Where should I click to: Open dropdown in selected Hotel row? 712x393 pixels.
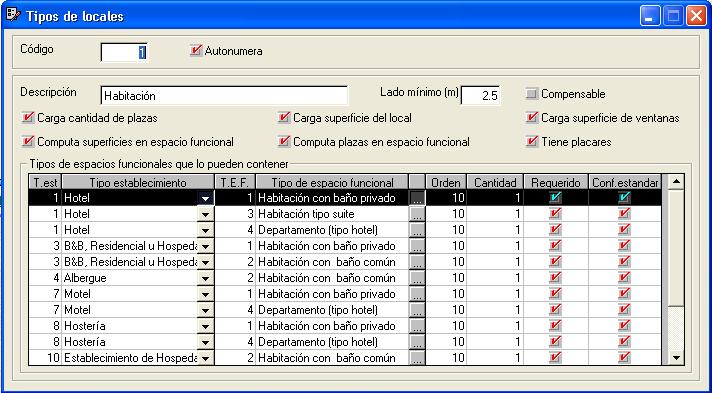coord(206,198)
